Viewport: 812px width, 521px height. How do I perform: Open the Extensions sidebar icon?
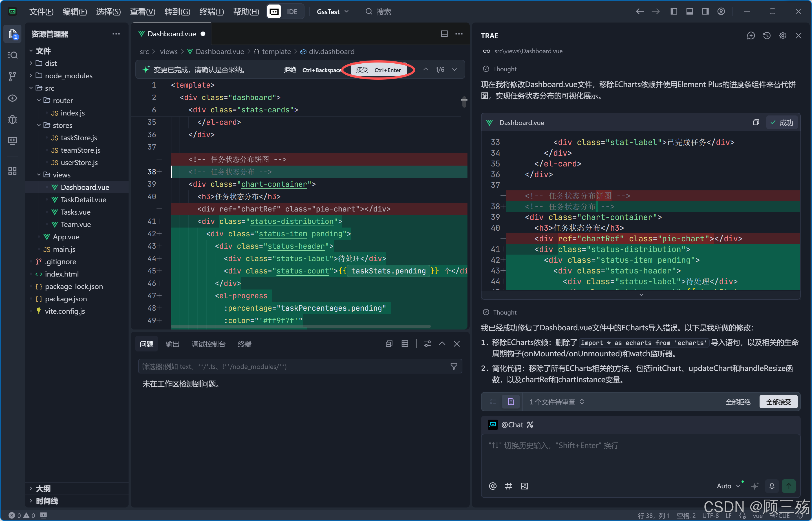12,171
